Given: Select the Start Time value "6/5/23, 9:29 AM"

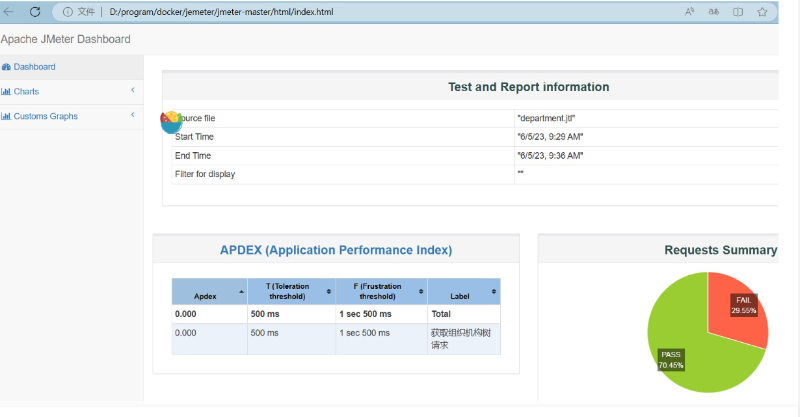Looking at the screenshot, I should point(550,137).
